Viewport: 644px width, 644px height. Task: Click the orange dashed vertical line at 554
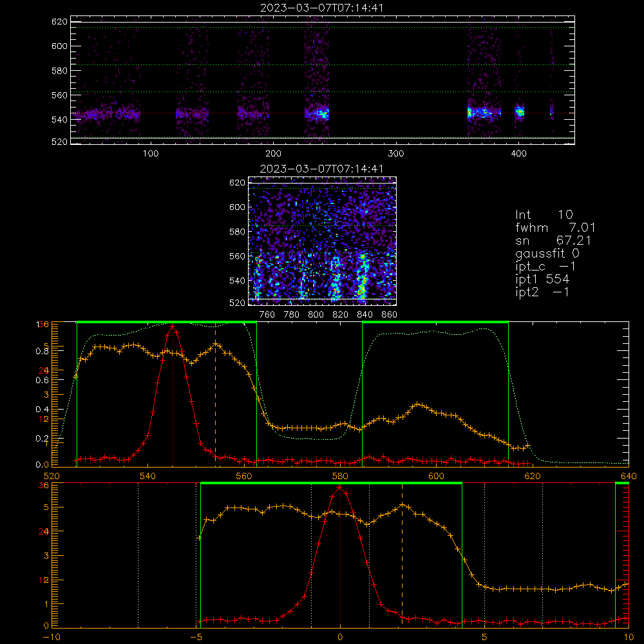point(216,394)
